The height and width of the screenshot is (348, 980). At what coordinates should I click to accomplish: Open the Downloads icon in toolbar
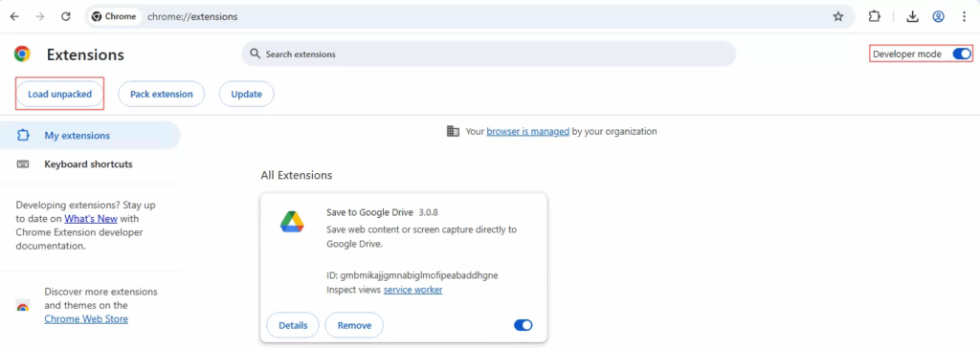912,17
